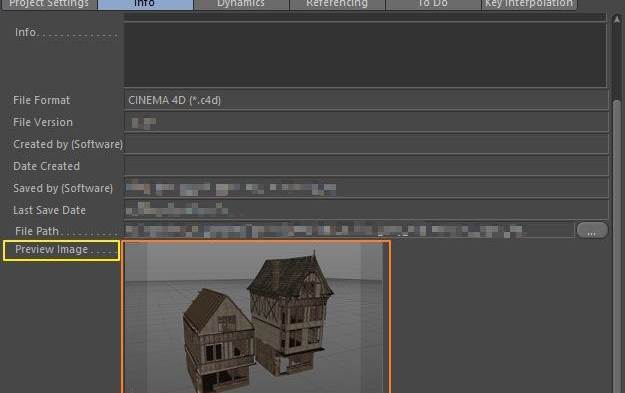Switch to the Project Settings tab
This screenshot has width=625, height=393.
click(x=49, y=4)
